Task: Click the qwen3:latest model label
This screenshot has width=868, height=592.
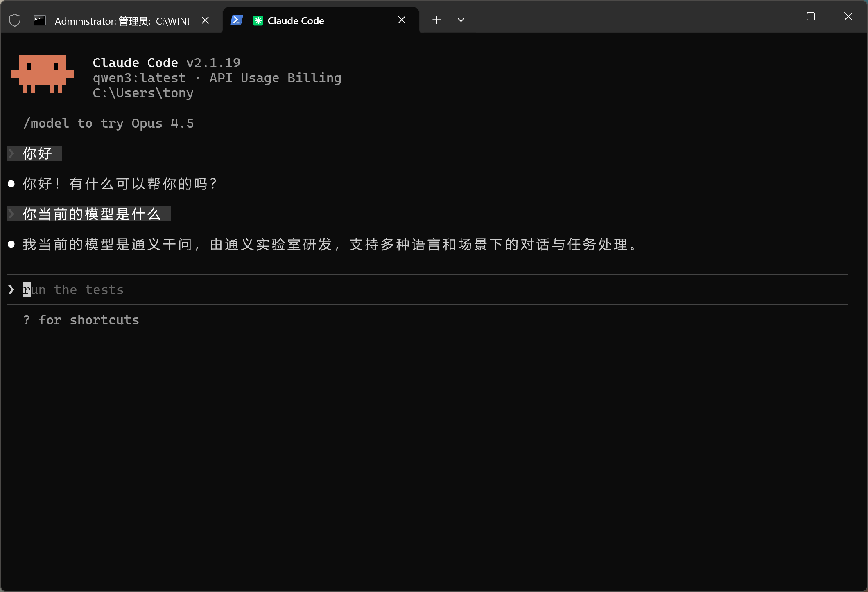Action: [139, 78]
